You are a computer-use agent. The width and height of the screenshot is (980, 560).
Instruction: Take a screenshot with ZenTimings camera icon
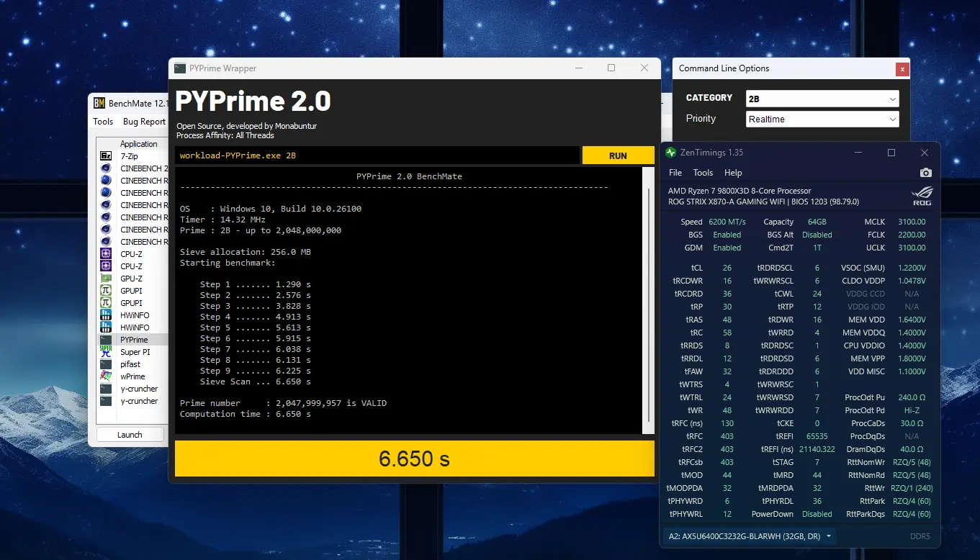click(926, 173)
